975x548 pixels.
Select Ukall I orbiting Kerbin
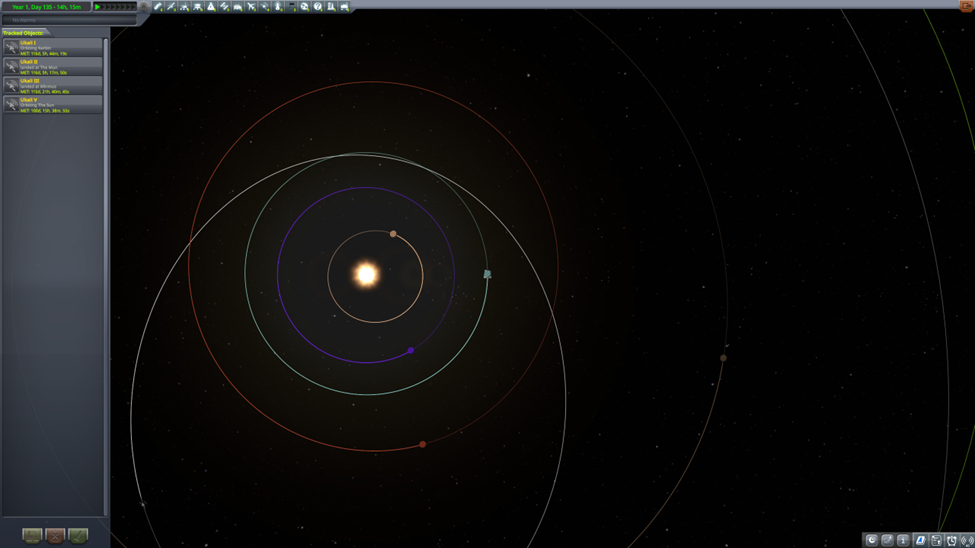(x=53, y=47)
